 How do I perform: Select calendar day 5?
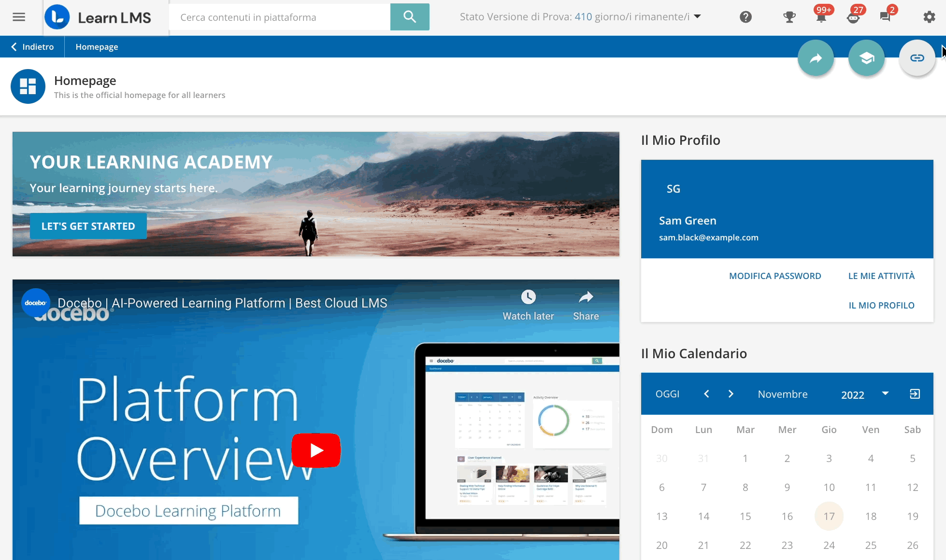tap(912, 458)
